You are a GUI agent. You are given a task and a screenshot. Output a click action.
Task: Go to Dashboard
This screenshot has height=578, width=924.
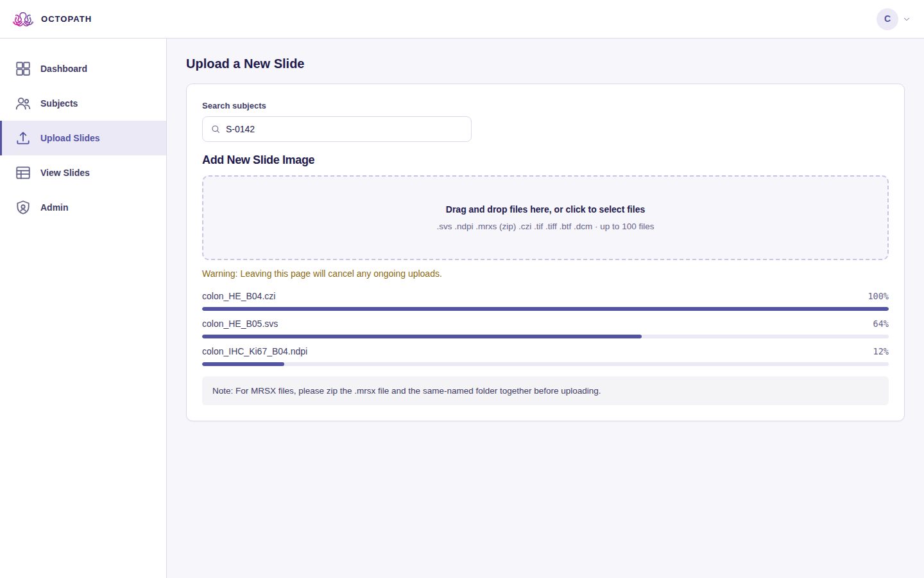(83, 69)
